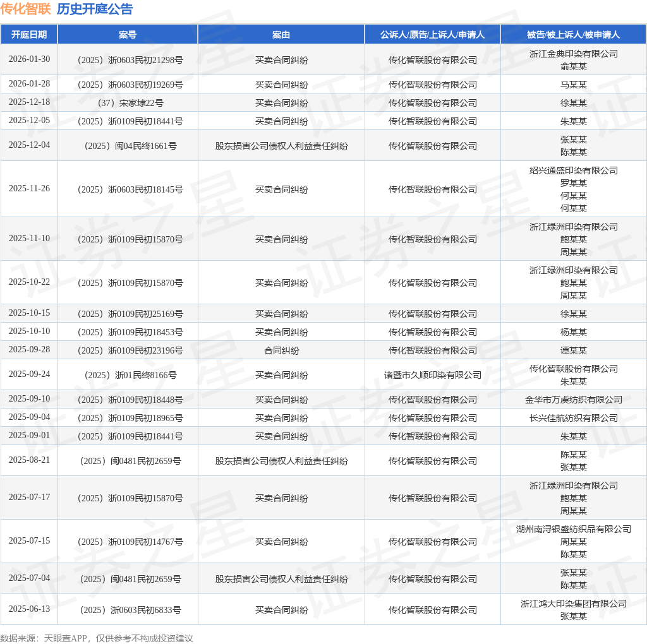Image resolution: width=647 pixels, height=644 pixels.
Task: Click defendant 湖州南浔银盛纺织品有限公司
Action: point(574,529)
